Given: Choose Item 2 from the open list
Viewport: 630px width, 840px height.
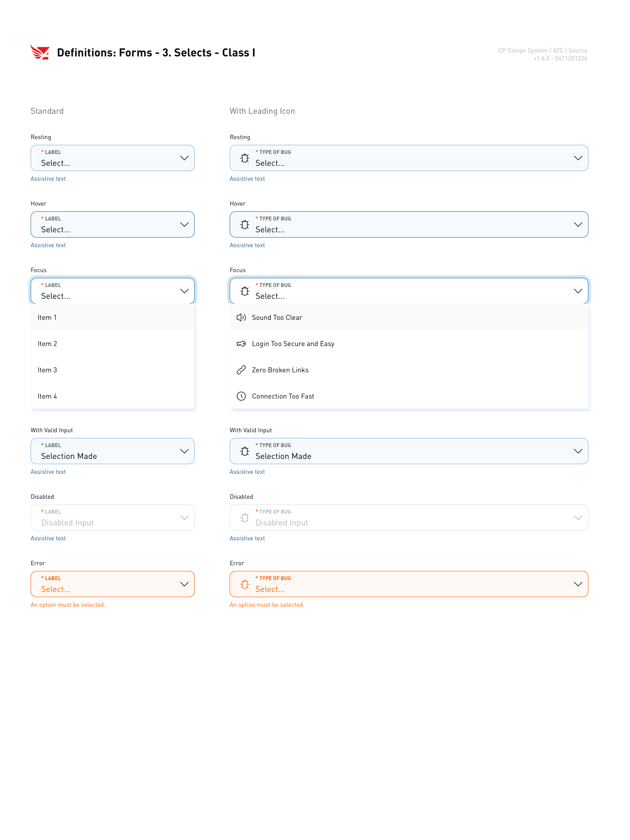Looking at the screenshot, I should coord(112,343).
